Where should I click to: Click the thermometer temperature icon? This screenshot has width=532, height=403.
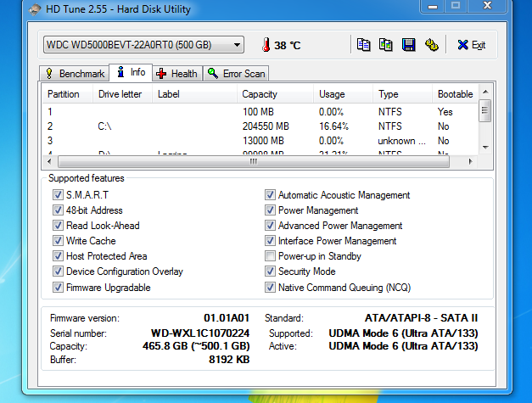pyautogui.click(x=266, y=45)
